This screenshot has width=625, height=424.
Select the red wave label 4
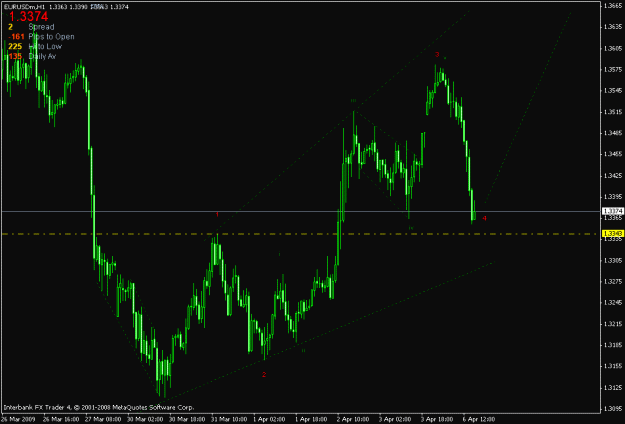pos(484,218)
